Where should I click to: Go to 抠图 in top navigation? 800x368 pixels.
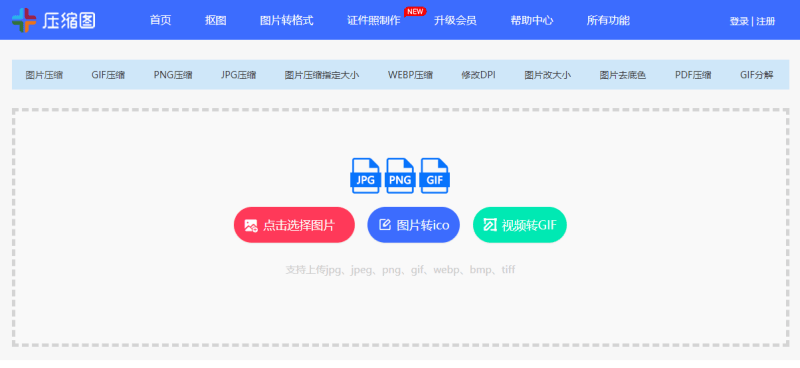tap(216, 20)
